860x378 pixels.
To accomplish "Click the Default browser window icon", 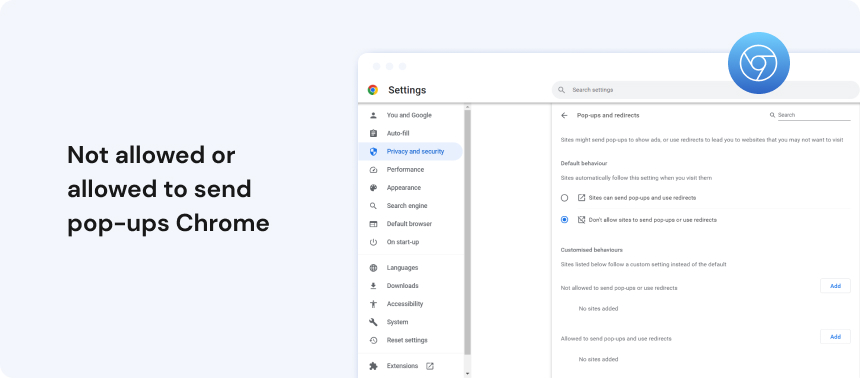I will coord(374,224).
